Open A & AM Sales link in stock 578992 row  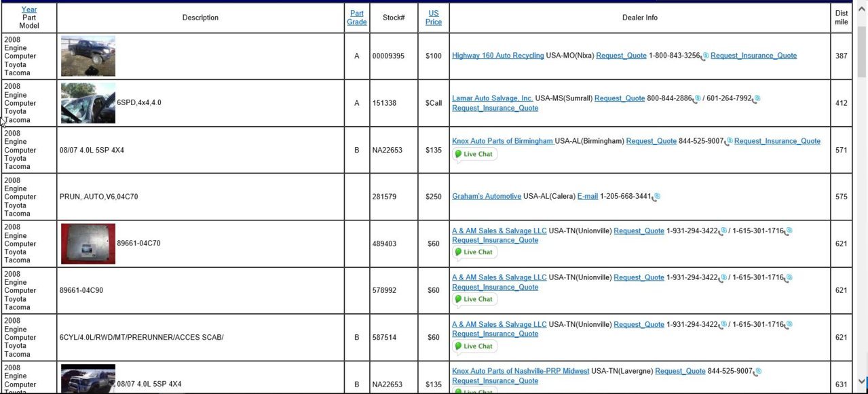(x=499, y=277)
